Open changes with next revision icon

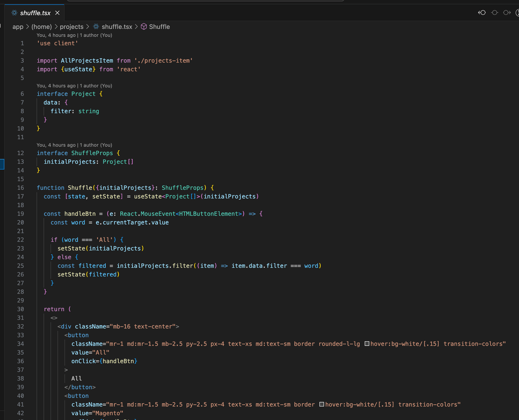click(x=507, y=12)
